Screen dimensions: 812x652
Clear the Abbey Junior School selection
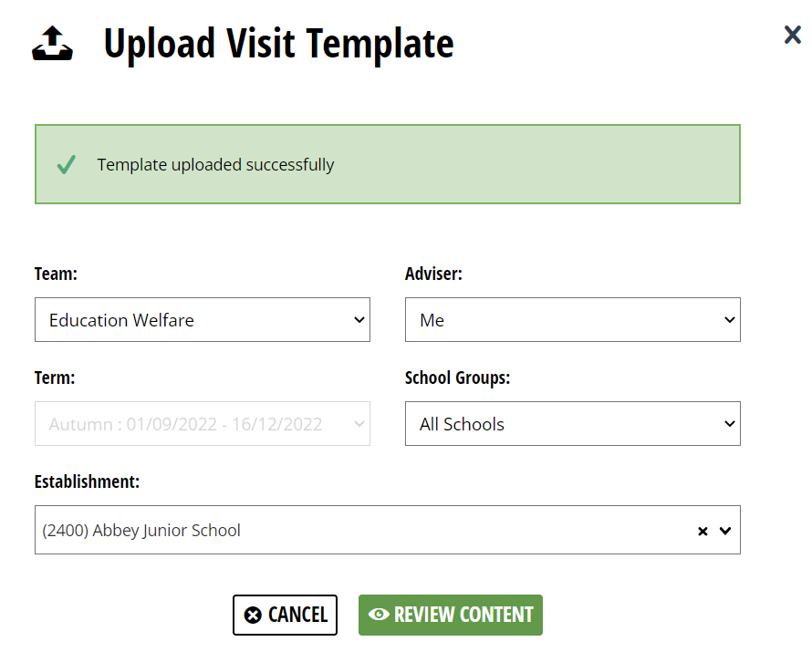point(703,531)
